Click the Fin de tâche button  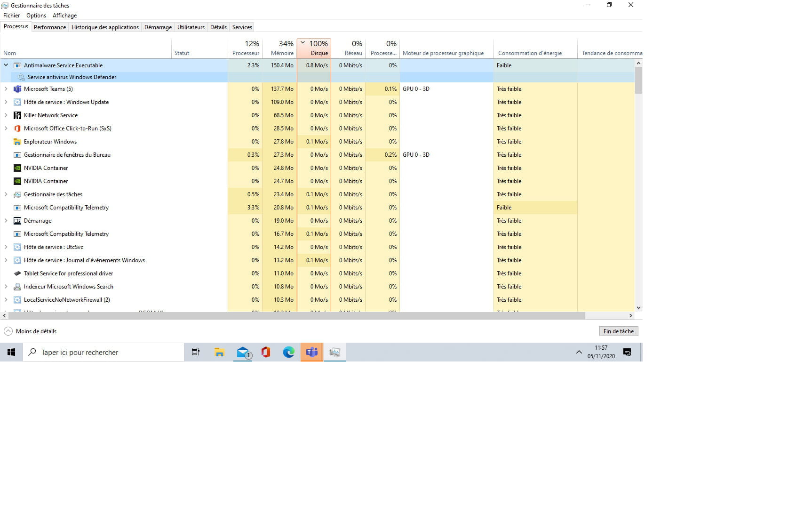[x=619, y=331]
